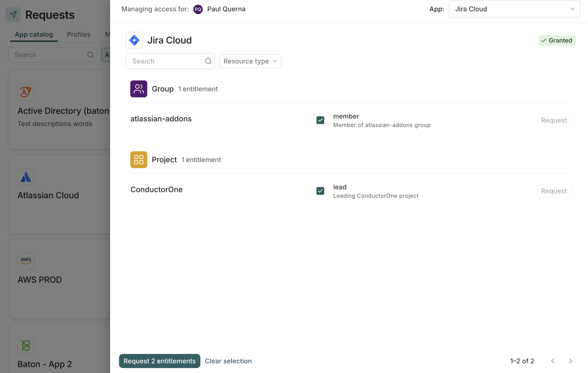Viewport: 588px width, 373px height.
Task: Click the Atlassian Cloud card title
Action: pos(48,195)
